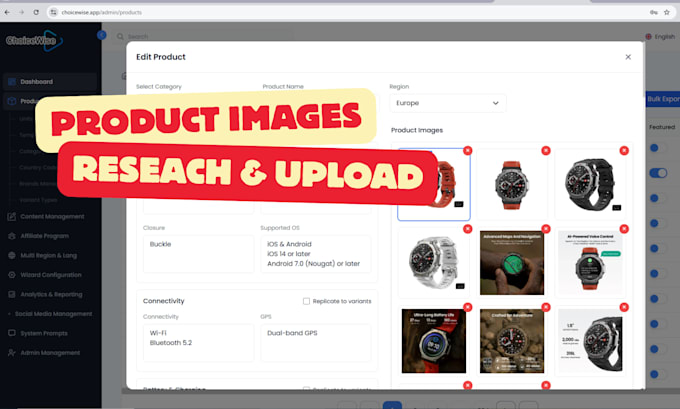
Task: Click the System Prompts sidebar icon
Action: click(12, 334)
